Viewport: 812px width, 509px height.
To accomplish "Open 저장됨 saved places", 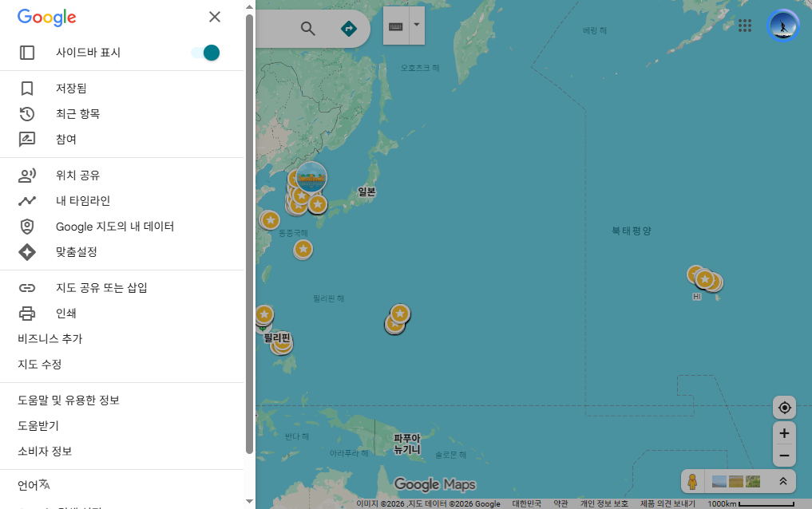I will (x=121, y=89).
